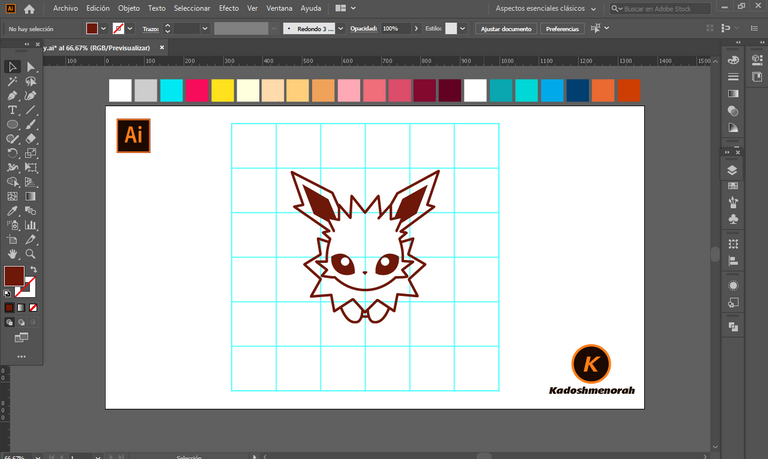
Task: Open graphic style Estilo dropdown
Action: point(462,28)
